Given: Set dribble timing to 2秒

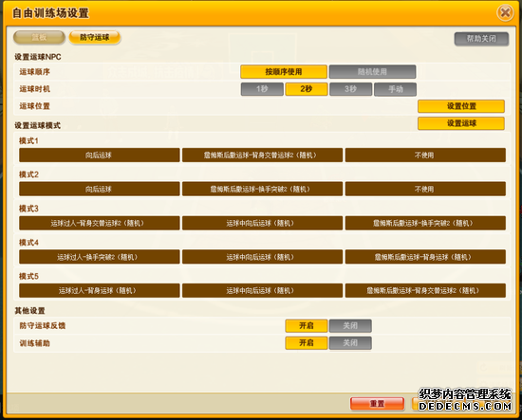Looking at the screenshot, I should (307, 89).
